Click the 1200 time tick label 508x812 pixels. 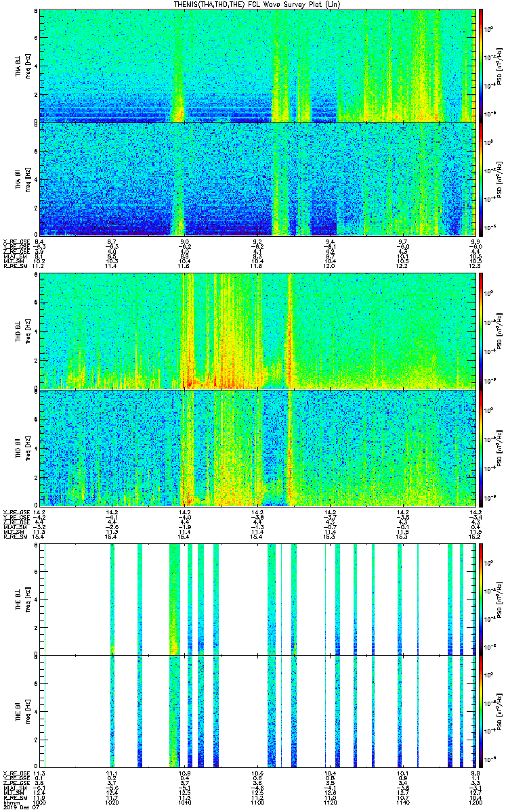point(475,802)
